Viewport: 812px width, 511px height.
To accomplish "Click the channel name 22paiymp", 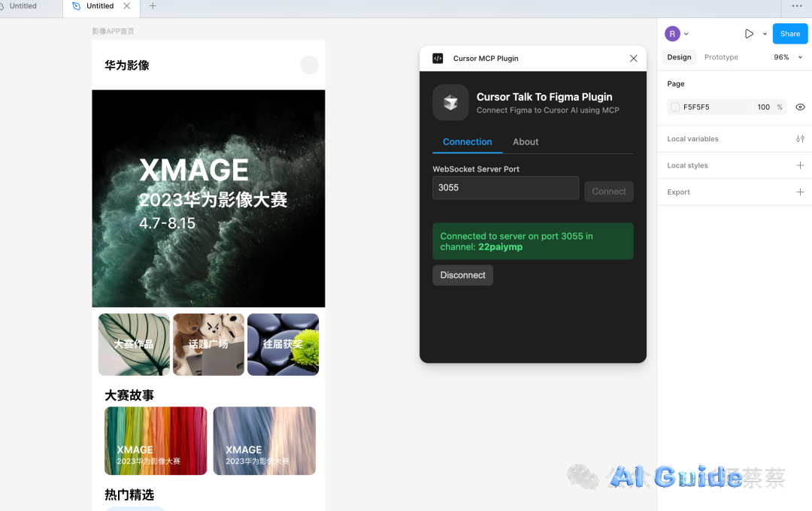I will click(500, 247).
